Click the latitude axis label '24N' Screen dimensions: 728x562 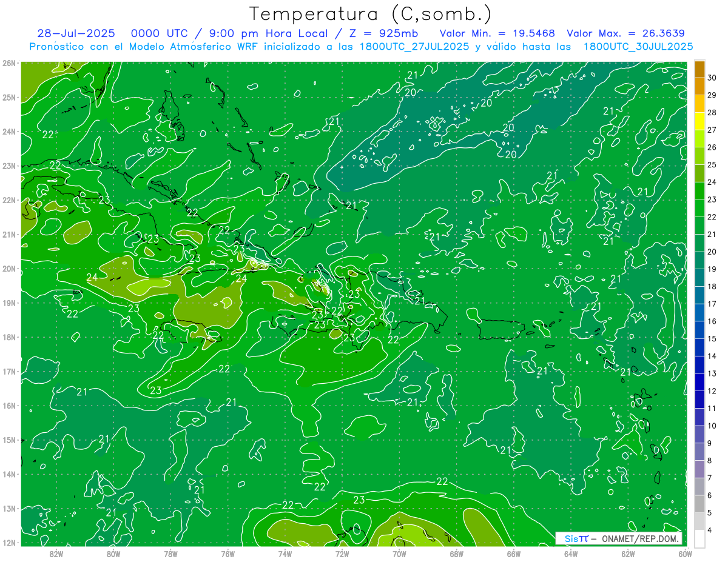(9, 132)
